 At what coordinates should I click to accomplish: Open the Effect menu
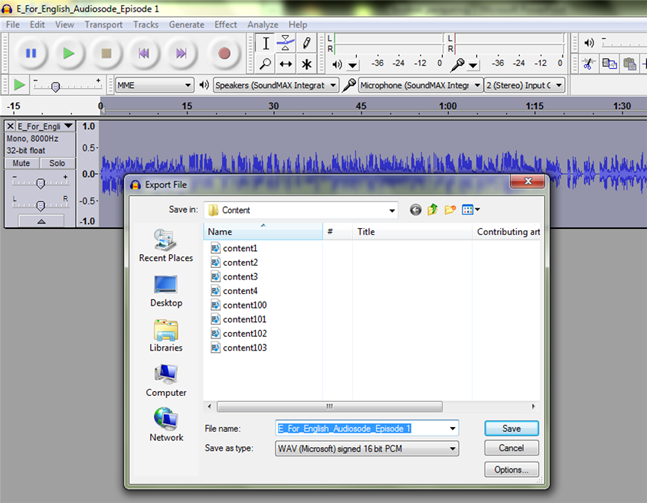[x=226, y=24]
